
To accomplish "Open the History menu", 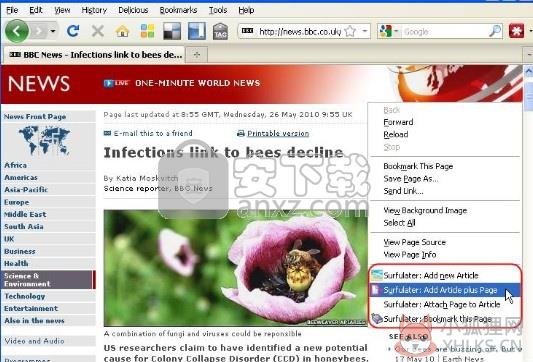I will pyautogui.click(x=94, y=10).
